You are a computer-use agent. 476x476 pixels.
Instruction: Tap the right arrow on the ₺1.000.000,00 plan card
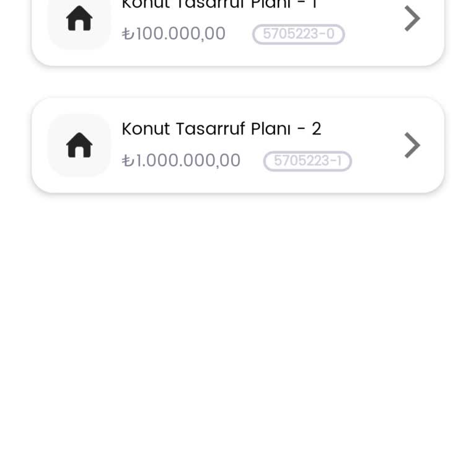pos(412,146)
